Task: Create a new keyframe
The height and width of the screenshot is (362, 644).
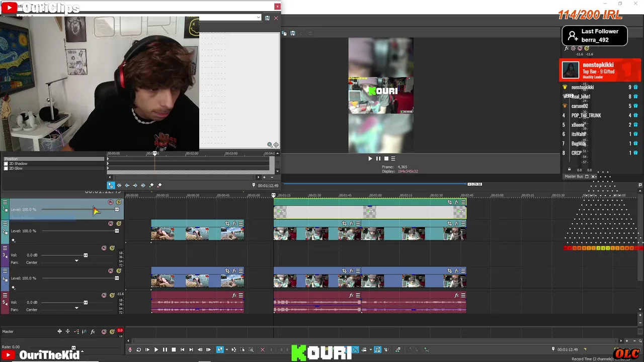Action: (x=151, y=186)
